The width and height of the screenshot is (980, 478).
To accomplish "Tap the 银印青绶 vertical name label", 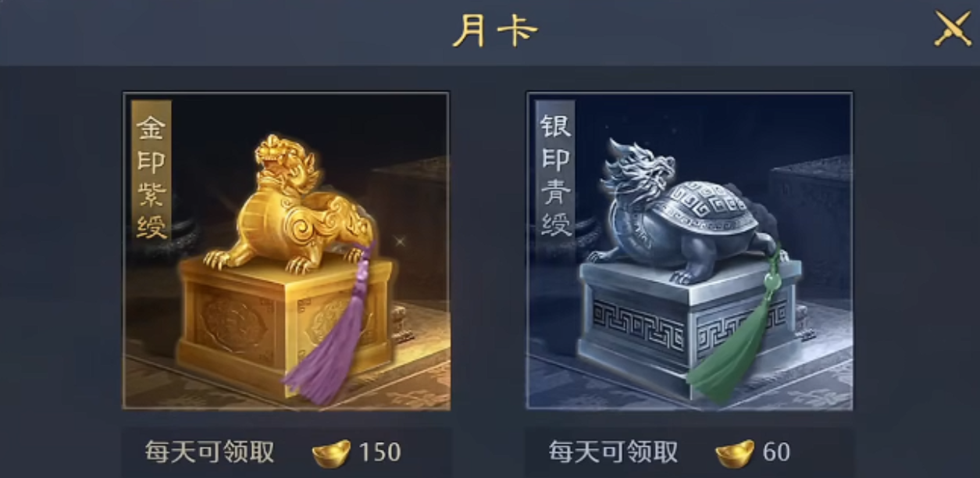I will tap(555, 178).
